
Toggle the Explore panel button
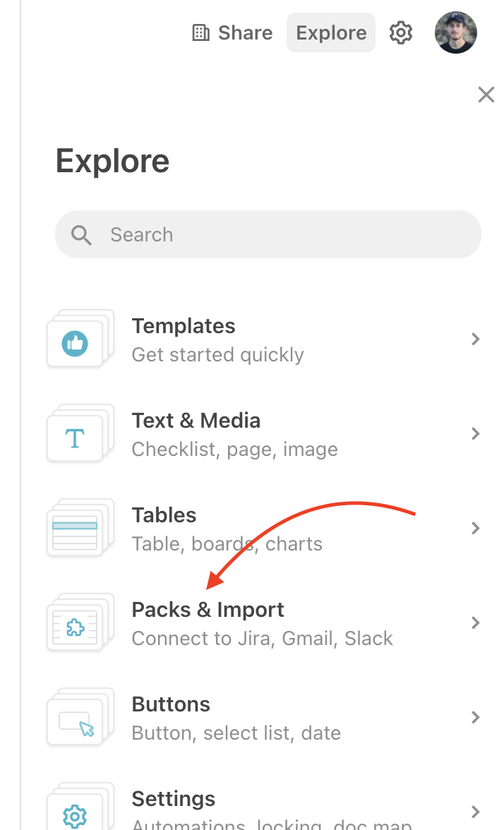331,32
